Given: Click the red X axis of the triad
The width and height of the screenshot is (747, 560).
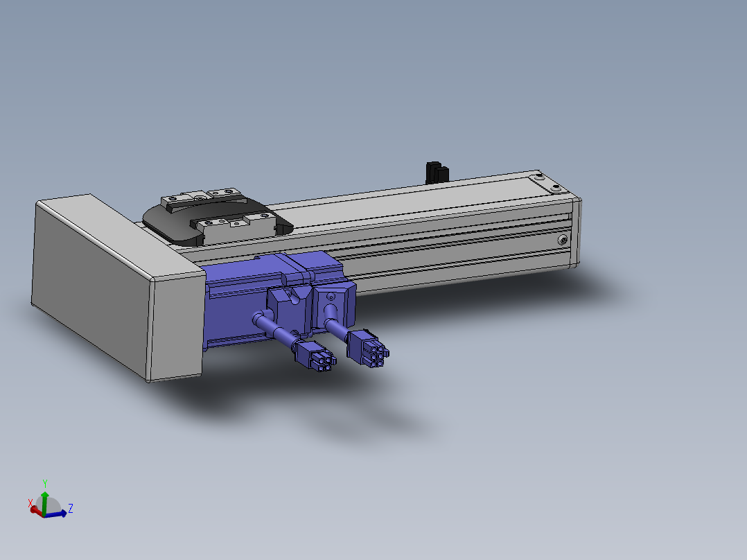Looking at the screenshot, I should 36,511.
